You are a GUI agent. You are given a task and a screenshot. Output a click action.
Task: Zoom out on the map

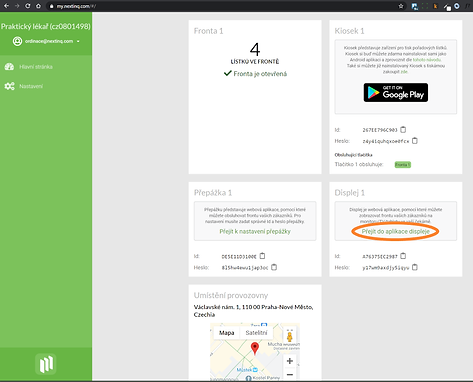tap(290, 375)
